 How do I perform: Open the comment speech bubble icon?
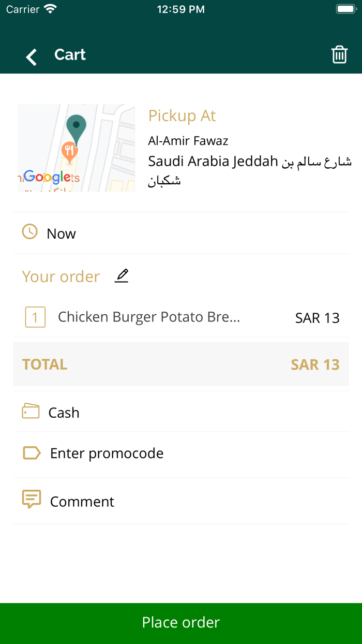point(31,499)
